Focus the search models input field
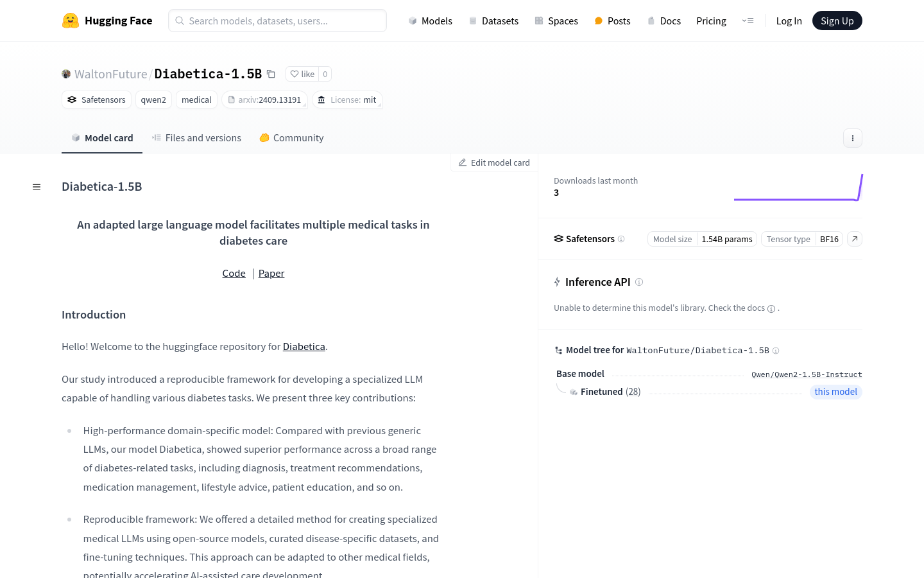 (x=277, y=21)
